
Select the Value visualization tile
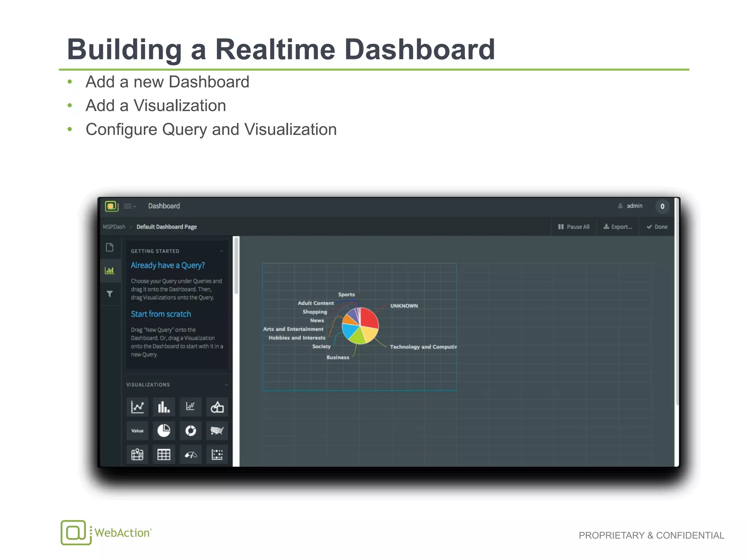138,431
